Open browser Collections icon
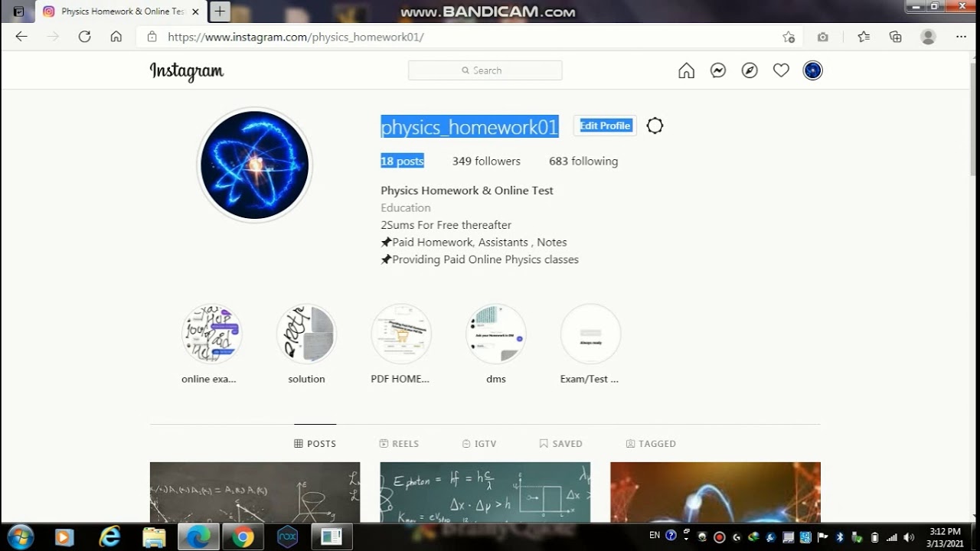This screenshot has width=980, height=551. pyautogui.click(x=896, y=37)
